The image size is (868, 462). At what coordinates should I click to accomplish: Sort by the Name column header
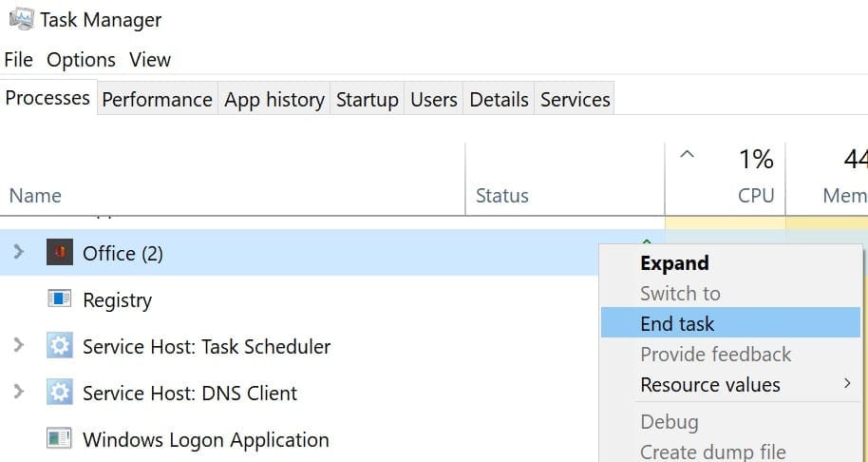[233, 180]
